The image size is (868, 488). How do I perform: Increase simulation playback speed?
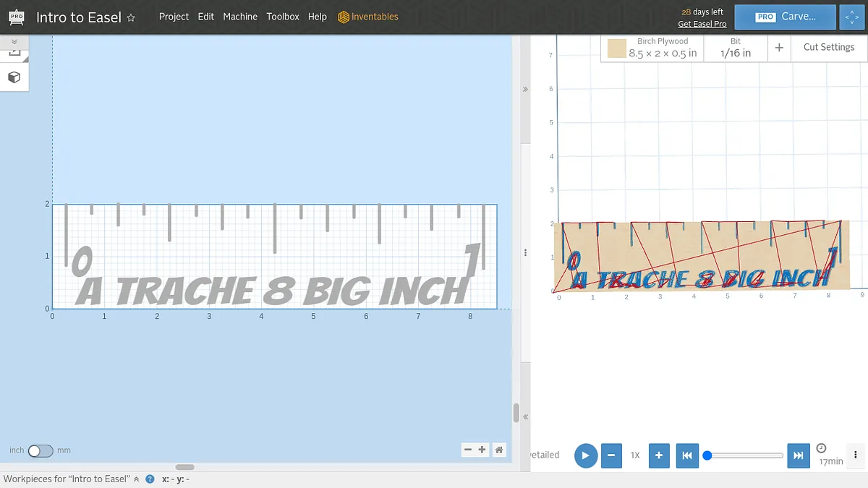click(658, 455)
